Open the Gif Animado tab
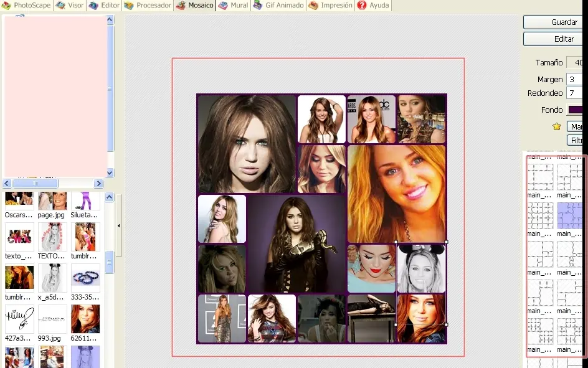Viewport: 588px width, 368px height. coord(278,5)
